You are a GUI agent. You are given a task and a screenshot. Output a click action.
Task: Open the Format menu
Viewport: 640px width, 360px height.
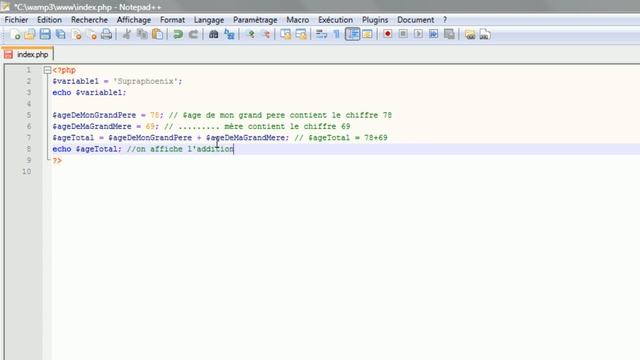click(172, 20)
